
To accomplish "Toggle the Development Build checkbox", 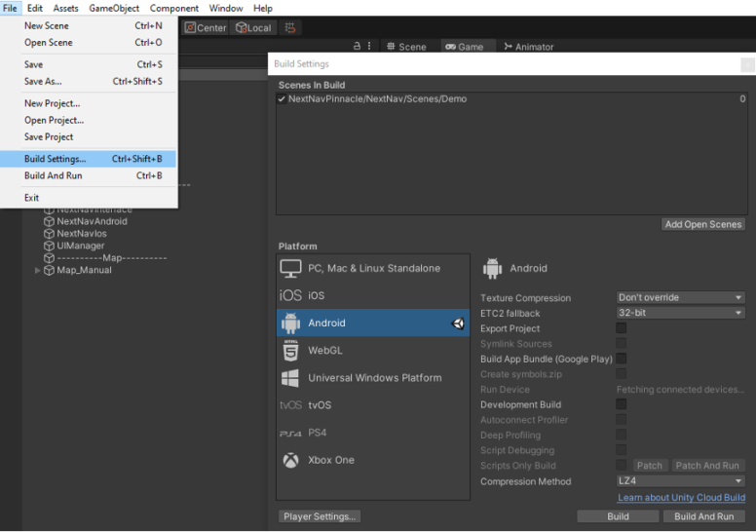I will pos(621,404).
